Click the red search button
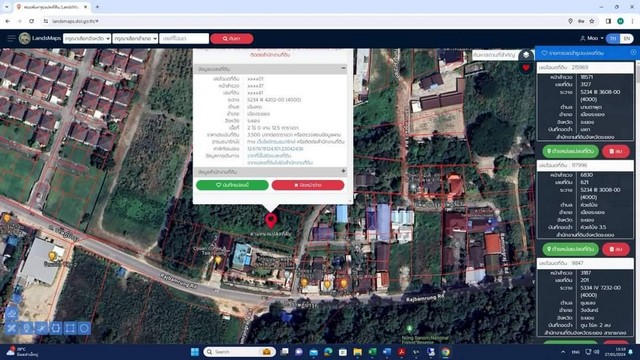 click(232, 38)
